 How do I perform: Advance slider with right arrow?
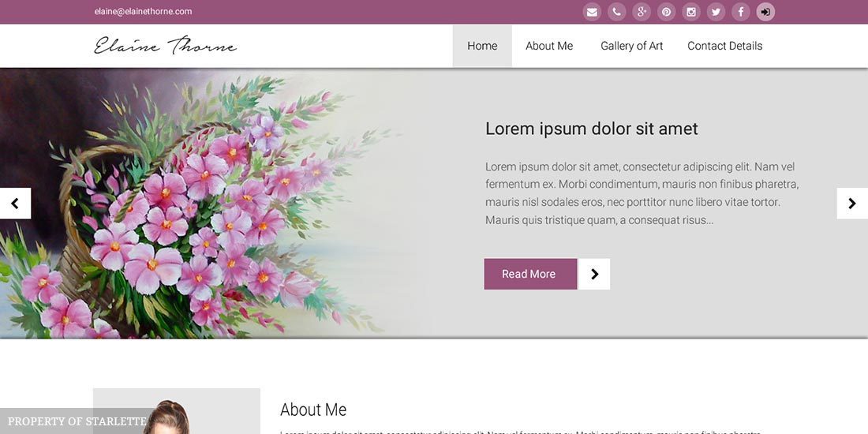(x=852, y=203)
